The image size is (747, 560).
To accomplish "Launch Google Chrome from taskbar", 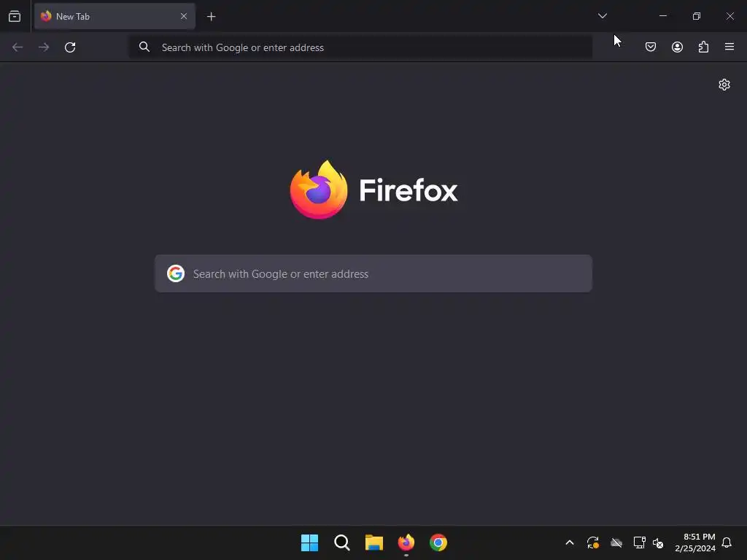I will point(438,542).
